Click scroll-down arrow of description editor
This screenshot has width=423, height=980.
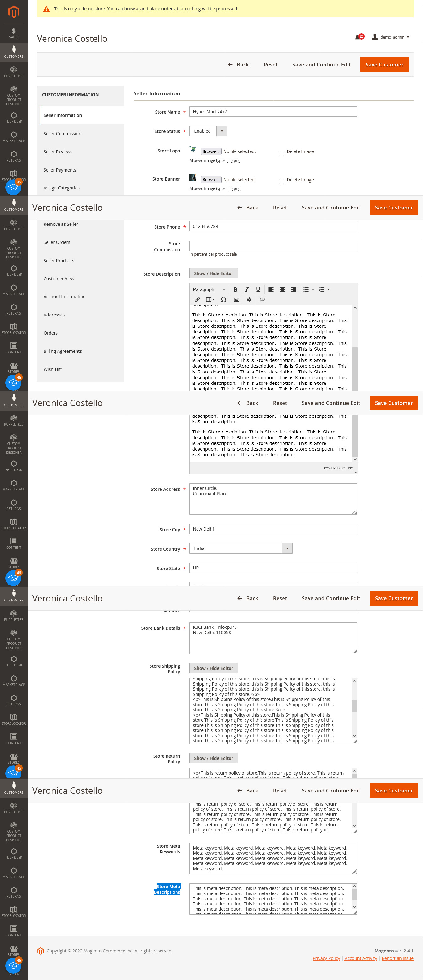(355, 459)
